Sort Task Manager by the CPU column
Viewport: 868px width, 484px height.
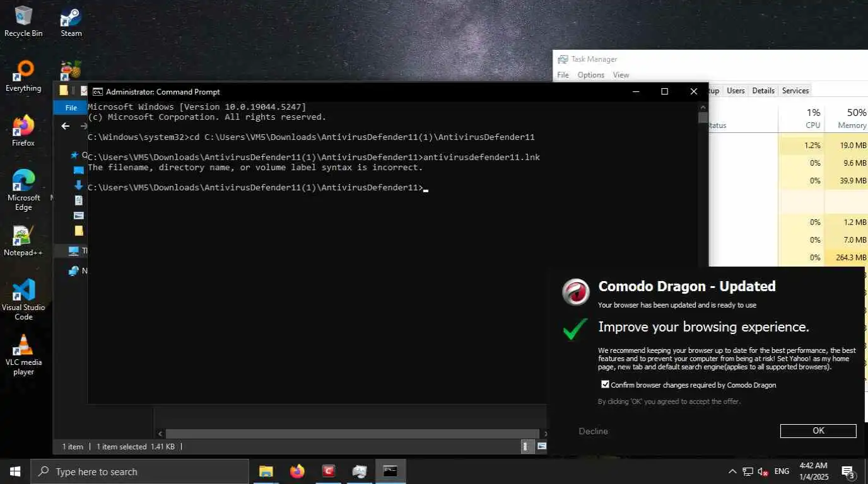(801, 118)
